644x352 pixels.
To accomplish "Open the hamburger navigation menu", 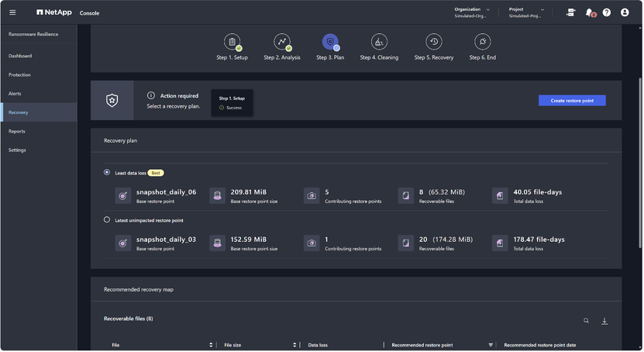I will pyautogui.click(x=12, y=12).
